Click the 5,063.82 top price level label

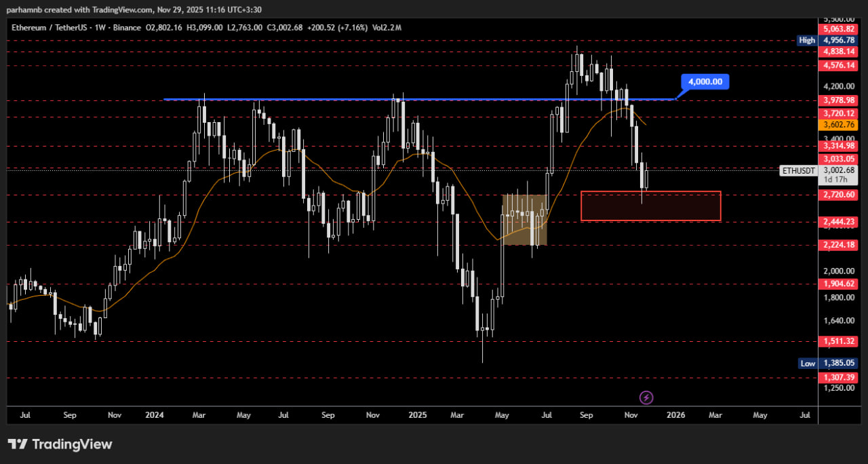[839, 29]
